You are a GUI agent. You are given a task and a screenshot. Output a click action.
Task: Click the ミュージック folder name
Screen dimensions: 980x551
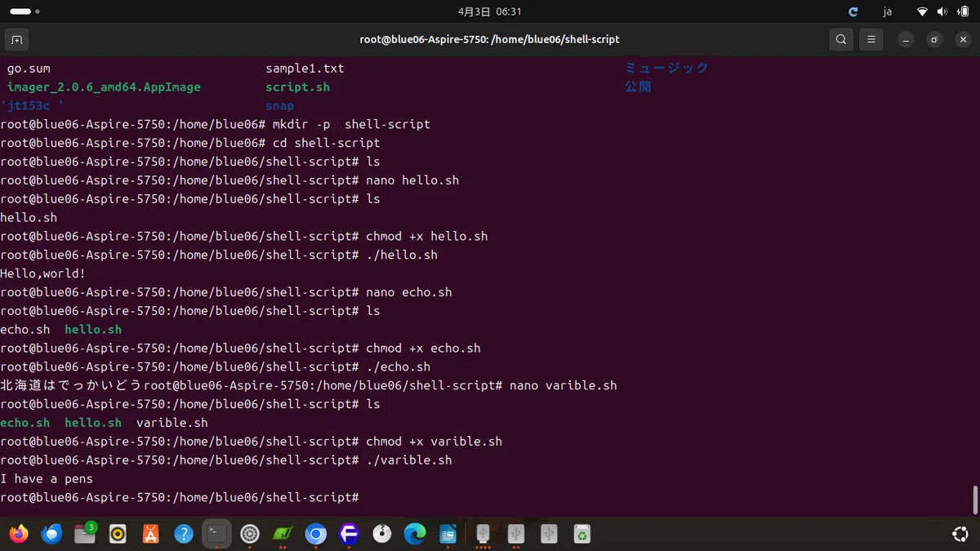click(667, 68)
